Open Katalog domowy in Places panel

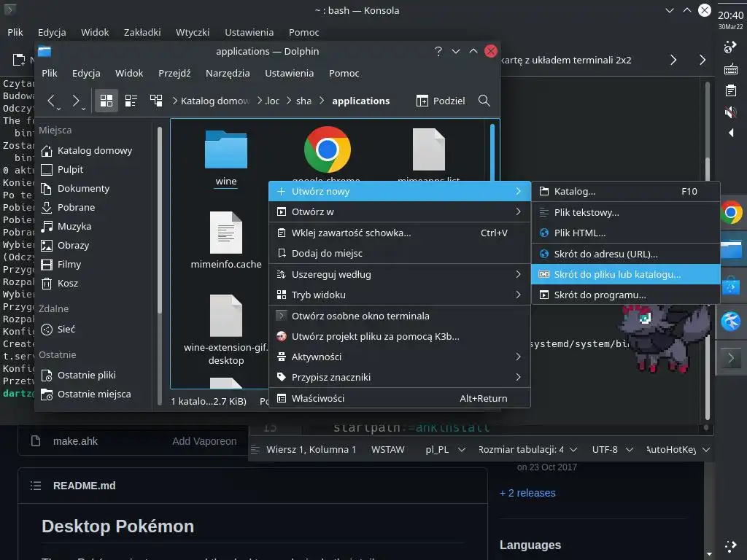95,150
